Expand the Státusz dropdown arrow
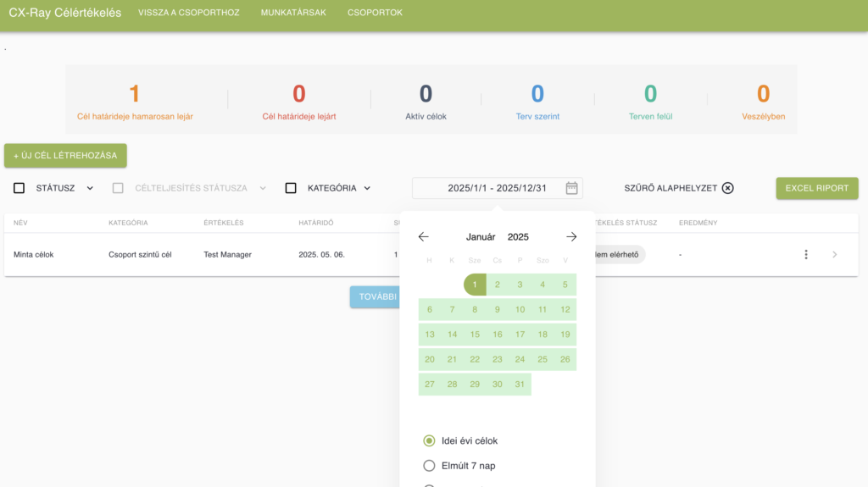The height and width of the screenshot is (487, 868). [90, 188]
